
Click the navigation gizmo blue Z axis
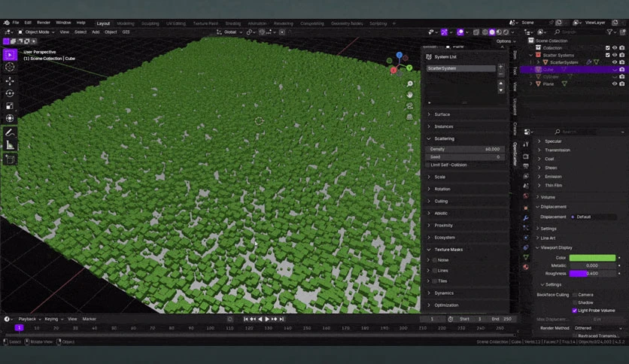click(399, 54)
